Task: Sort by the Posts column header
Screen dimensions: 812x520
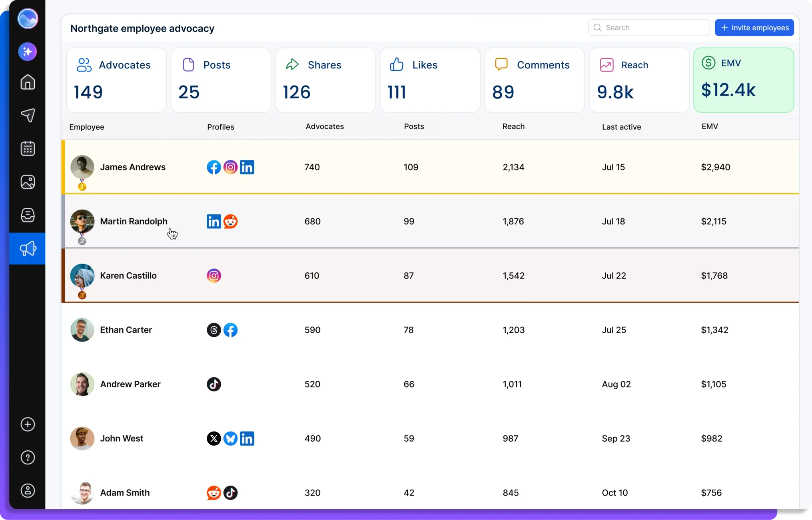Action: 414,126
